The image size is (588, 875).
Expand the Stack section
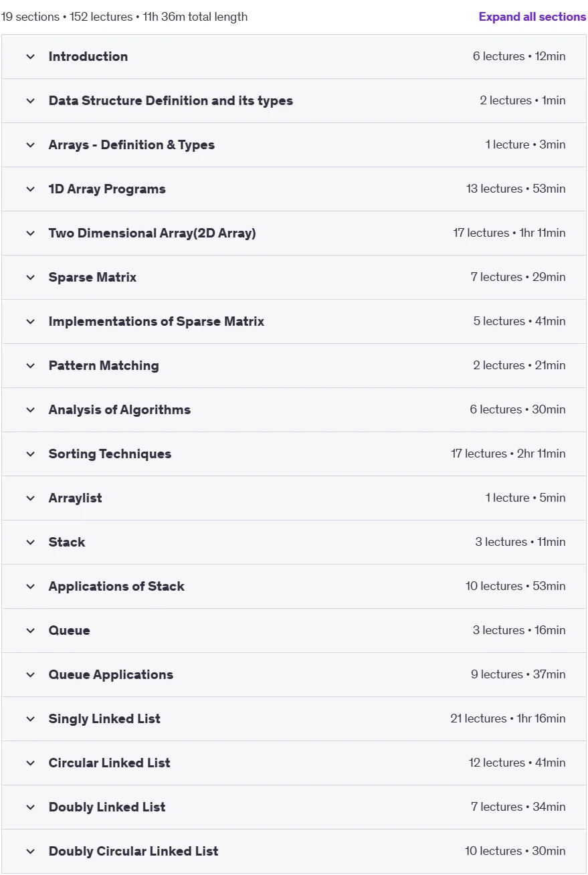(x=294, y=543)
